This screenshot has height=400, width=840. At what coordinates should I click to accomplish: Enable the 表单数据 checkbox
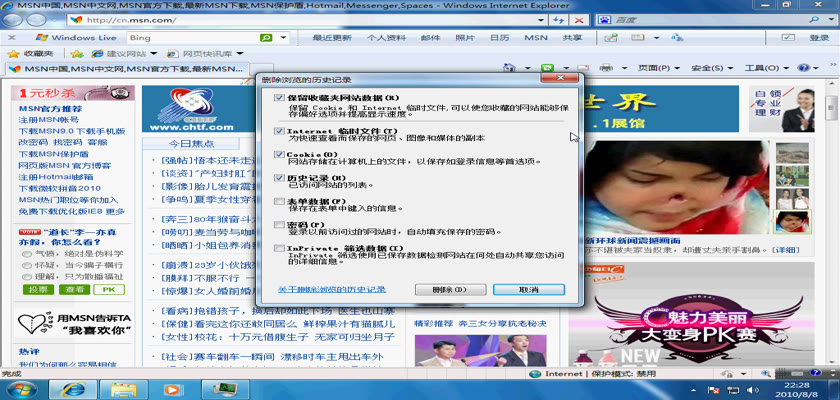279,201
